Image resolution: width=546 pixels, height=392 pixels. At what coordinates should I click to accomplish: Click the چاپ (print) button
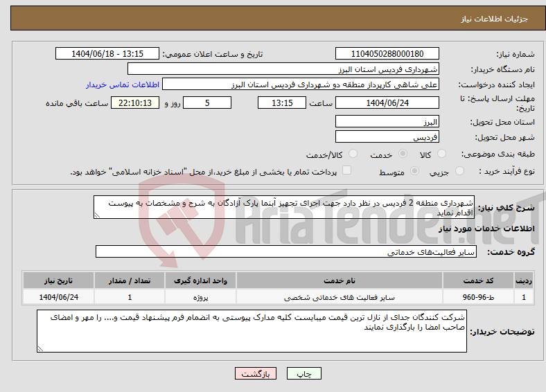303,373
